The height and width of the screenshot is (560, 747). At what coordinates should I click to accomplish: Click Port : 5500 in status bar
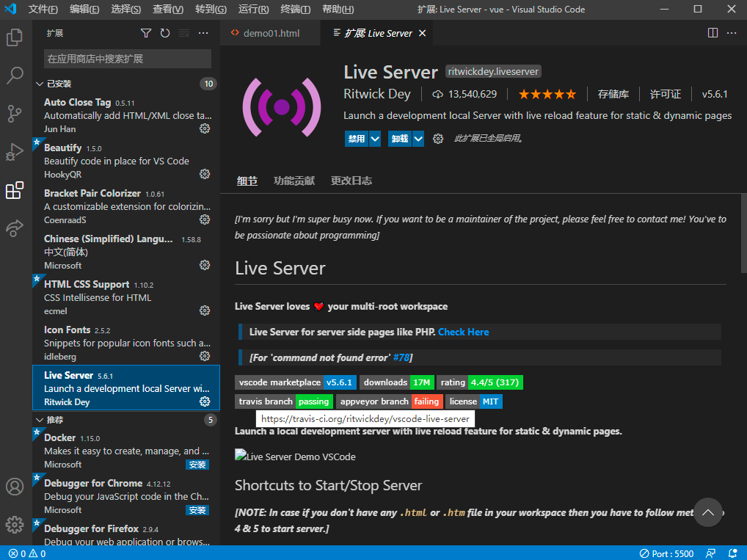pos(666,553)
